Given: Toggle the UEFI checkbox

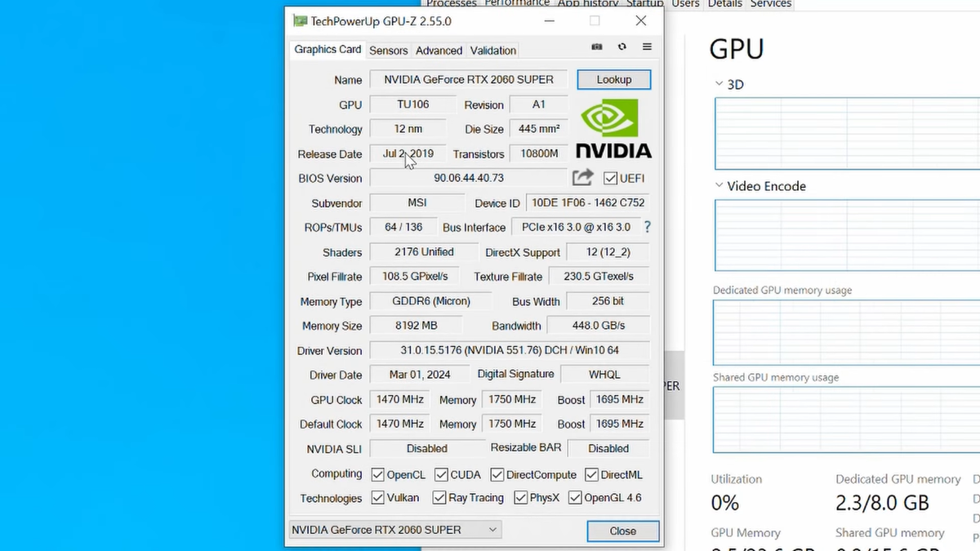Looking at the screenshot, I should tap(610, 178).
